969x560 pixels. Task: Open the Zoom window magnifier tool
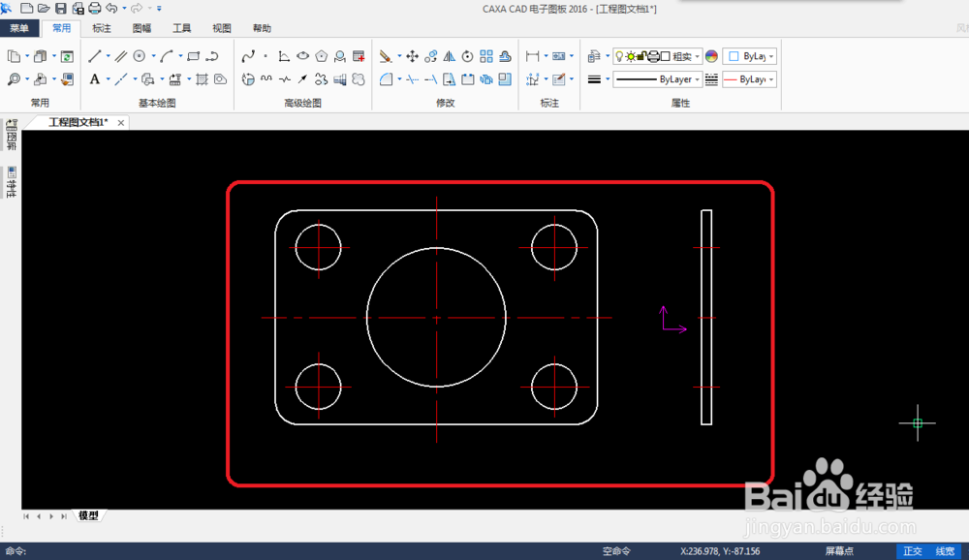14,79
